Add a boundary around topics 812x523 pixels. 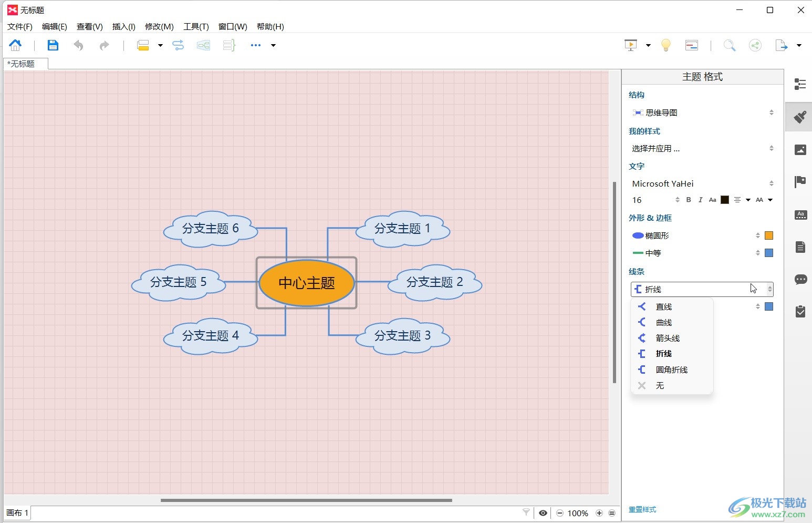(x=203, y=45)
